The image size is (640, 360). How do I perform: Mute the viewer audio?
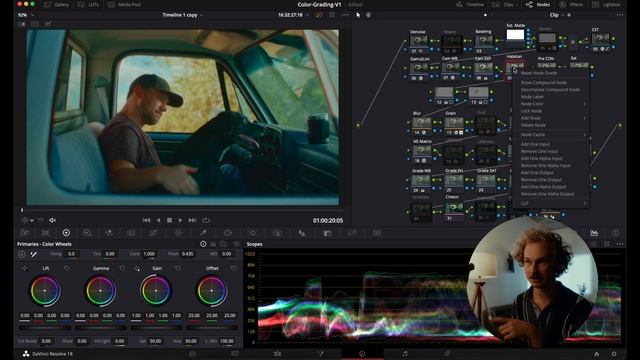pos(52,220)
